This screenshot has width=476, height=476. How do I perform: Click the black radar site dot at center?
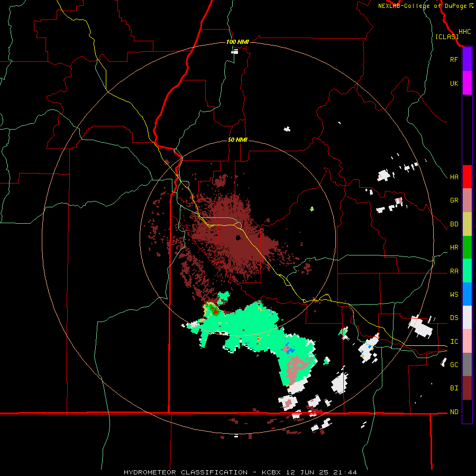click(239, 237)
